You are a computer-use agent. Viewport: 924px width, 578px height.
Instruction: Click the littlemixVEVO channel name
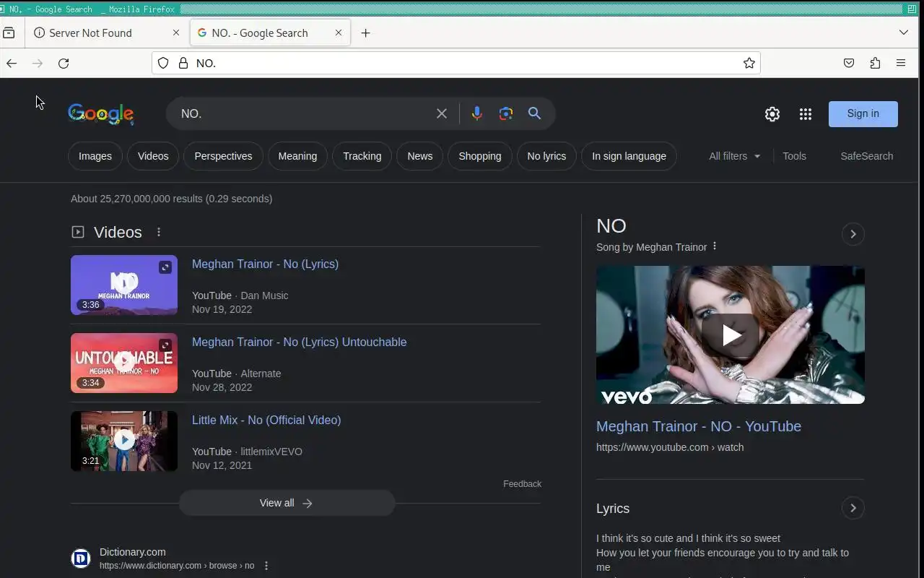click(x=271, y=452)
